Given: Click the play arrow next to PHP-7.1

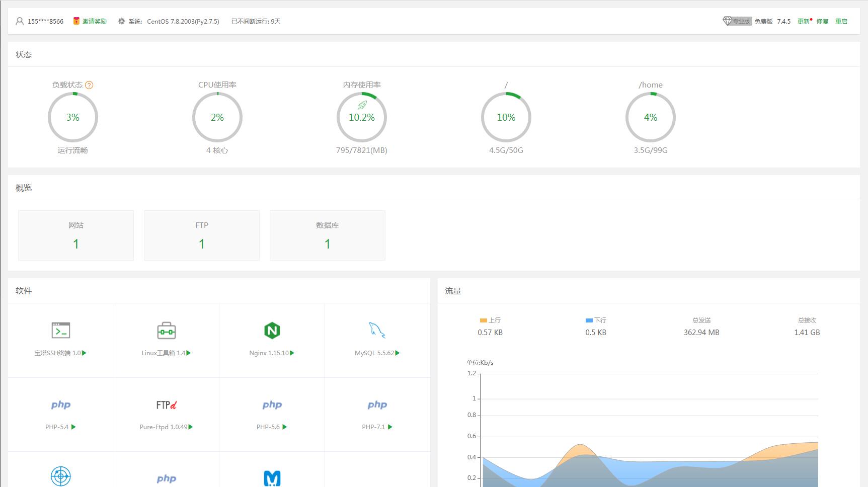Looking at the screenshot, I should [390, 427].
